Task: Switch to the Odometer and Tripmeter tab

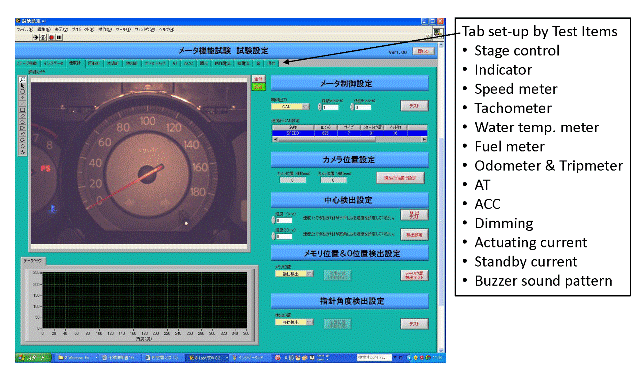Action: pos(155,63)
